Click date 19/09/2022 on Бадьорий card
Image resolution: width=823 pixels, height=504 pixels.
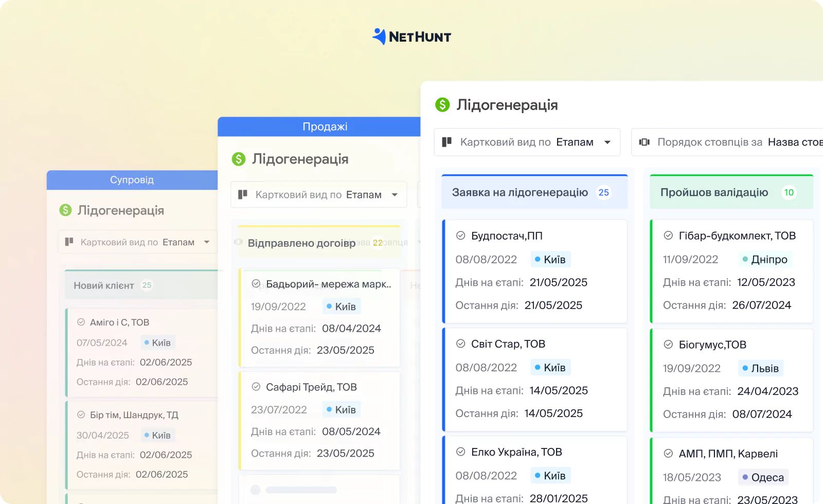coord(278,307)
